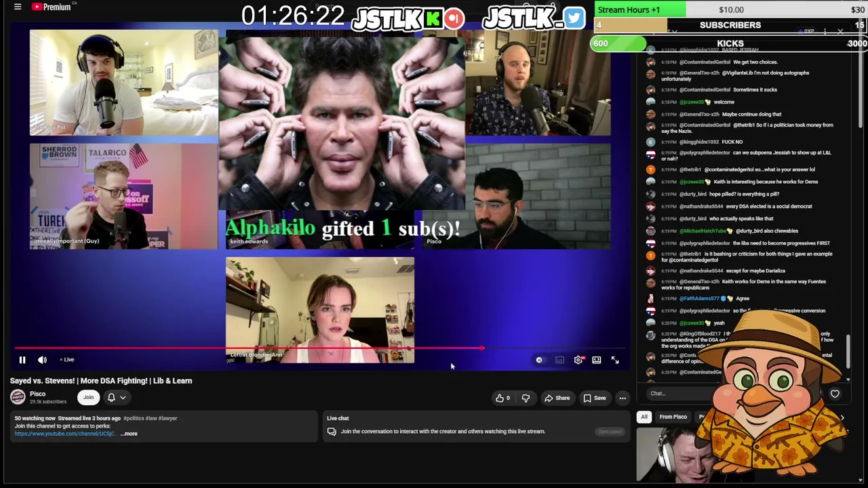Click the #law hashtag
The height and width of the screenshot is (488, 868).
pyautogui.click(x=151, y=418)
